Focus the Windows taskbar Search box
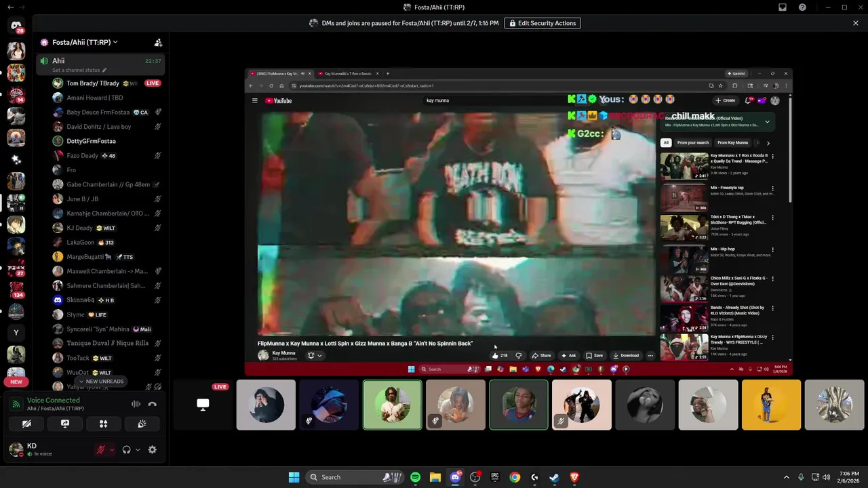Image resolution: width=868 pixels, height=488 pixels. [355, 477]
